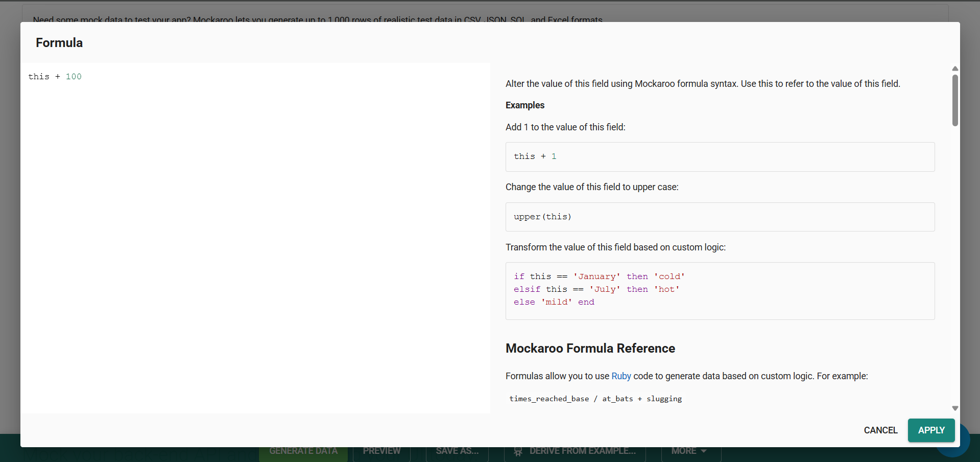Click the 'upper(this)' example code block
This screenshot has height=462, width=980.
tap(720, 217)
